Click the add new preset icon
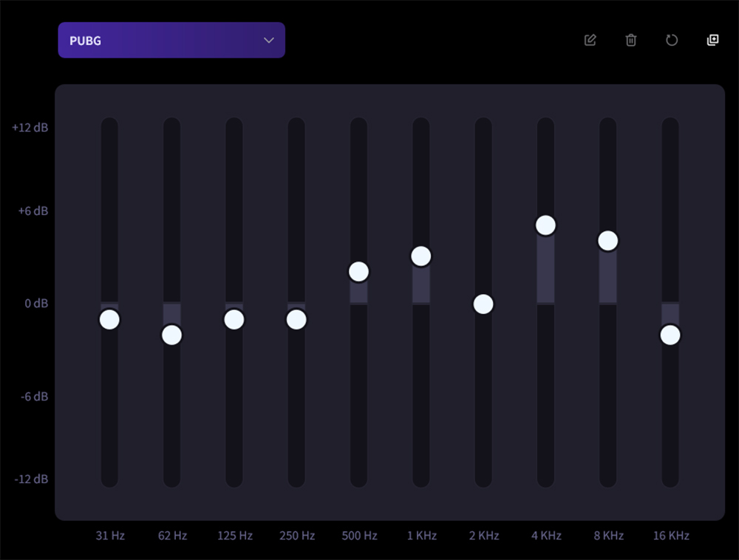 point(712,40)
